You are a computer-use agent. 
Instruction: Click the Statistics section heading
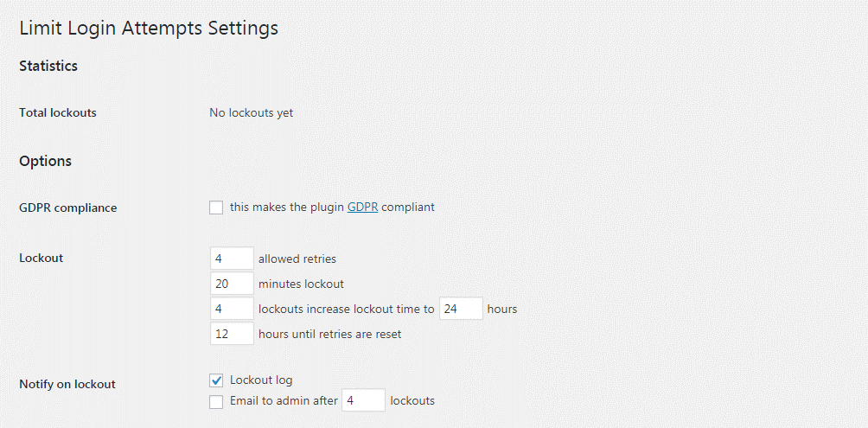(48, 66)
